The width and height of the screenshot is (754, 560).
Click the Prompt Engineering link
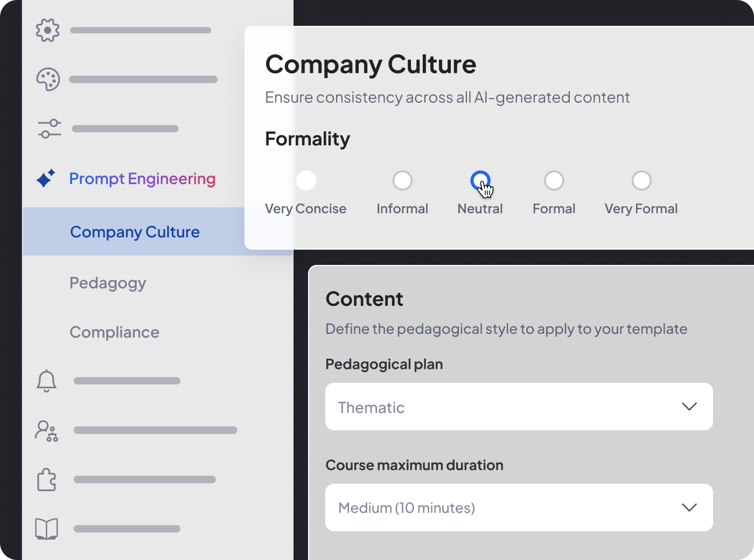(142, 179)
